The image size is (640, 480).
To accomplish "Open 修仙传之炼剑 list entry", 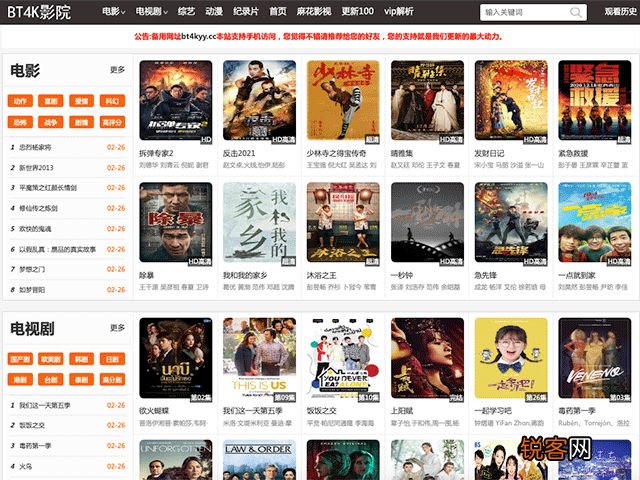I will click(x=38, y=208).
